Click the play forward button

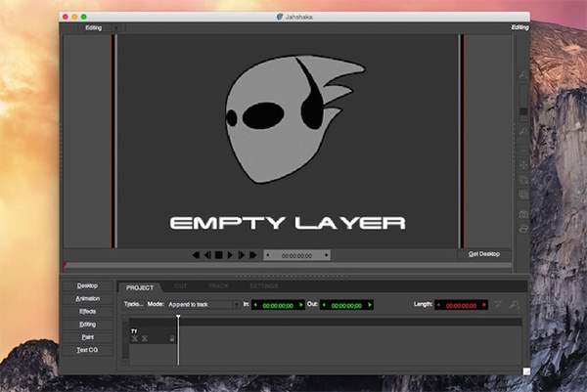click(x=230, y=255)
